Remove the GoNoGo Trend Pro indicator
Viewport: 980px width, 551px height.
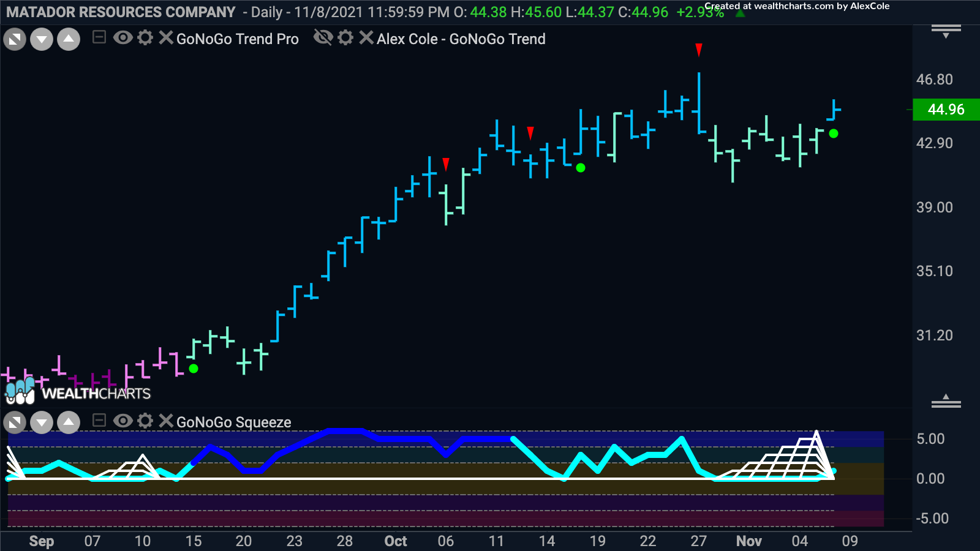click(x=166, y=38)
